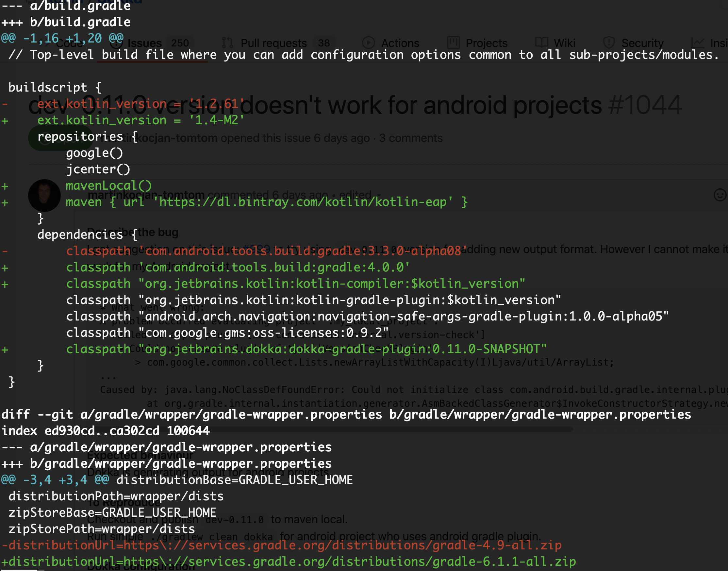Screen dimensions: 728x571
Task: Click the "google()" repository line
Action: (x=94, y=153)
